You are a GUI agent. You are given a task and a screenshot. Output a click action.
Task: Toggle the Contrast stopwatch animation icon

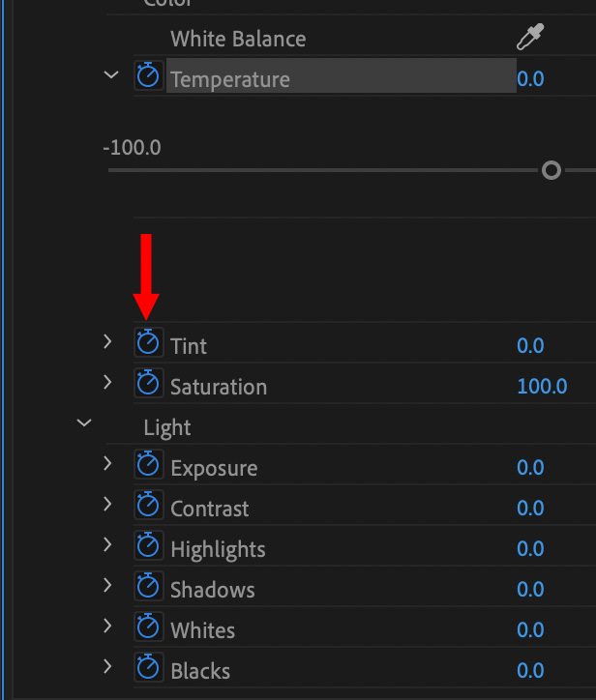148,506
